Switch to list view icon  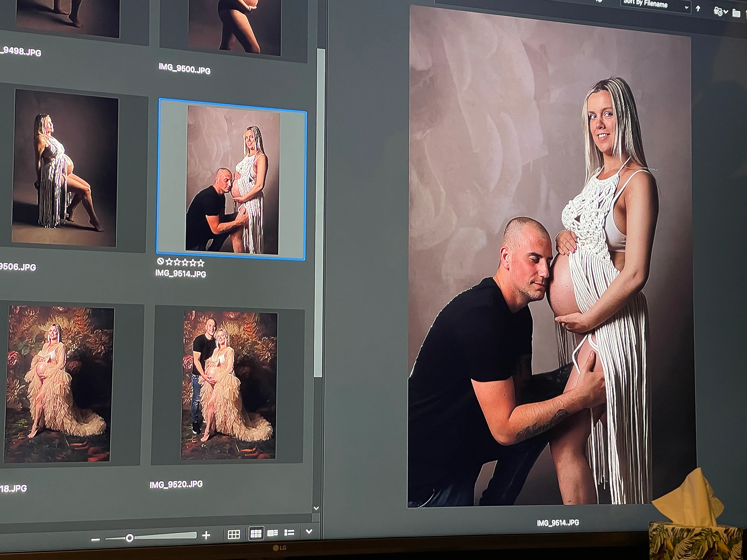point(289,533)
